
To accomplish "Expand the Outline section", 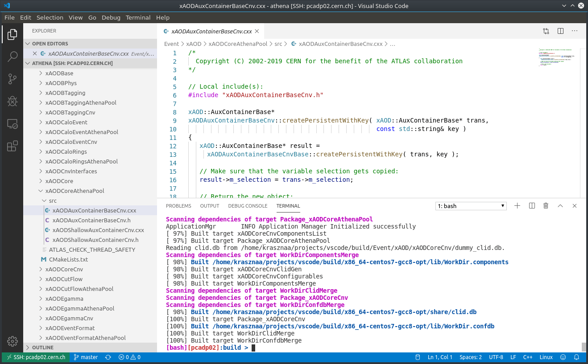I will pyautogui.click(x=90, y=348).
